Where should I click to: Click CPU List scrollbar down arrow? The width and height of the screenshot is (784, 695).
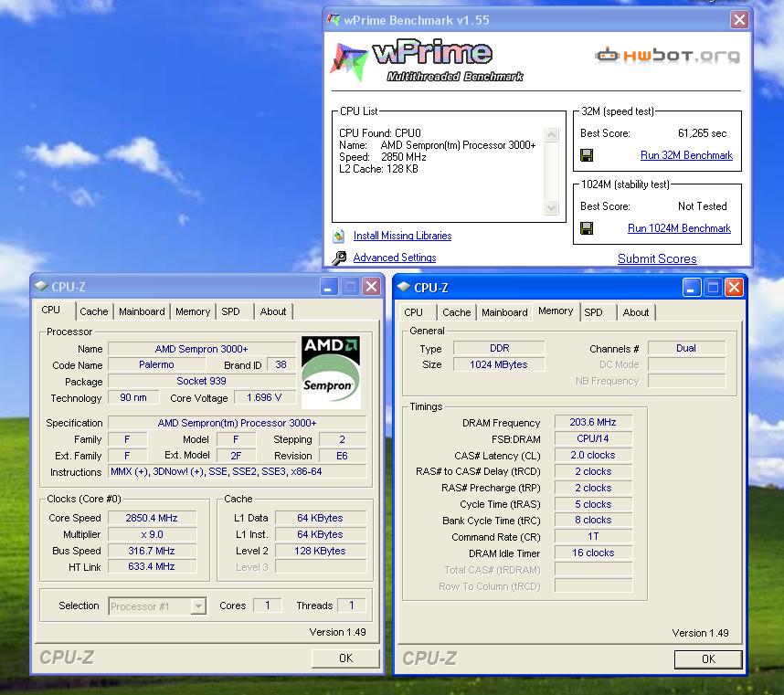coord(552,208)
